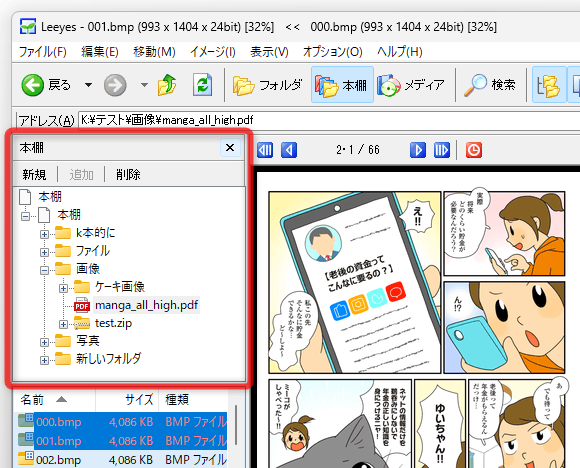
Task: Toggle the 本棚 bookshelf toolbar button
Action: (x=342, y=85)
